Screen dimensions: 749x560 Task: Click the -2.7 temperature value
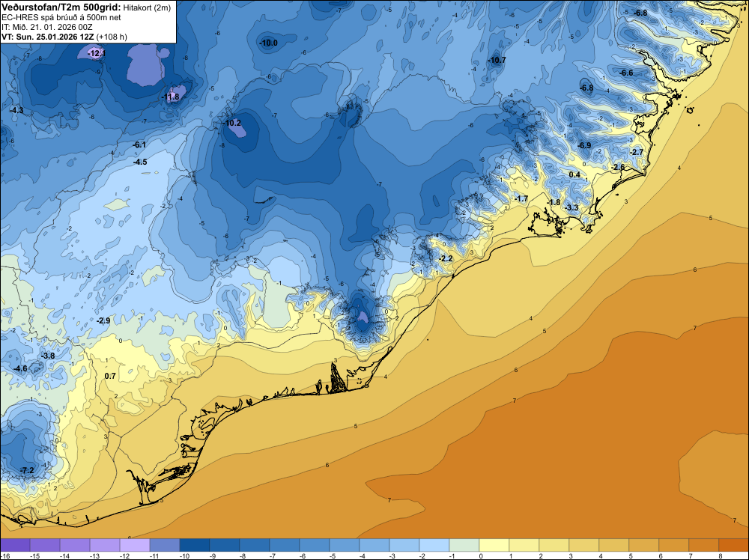click(x=637, y=152)
